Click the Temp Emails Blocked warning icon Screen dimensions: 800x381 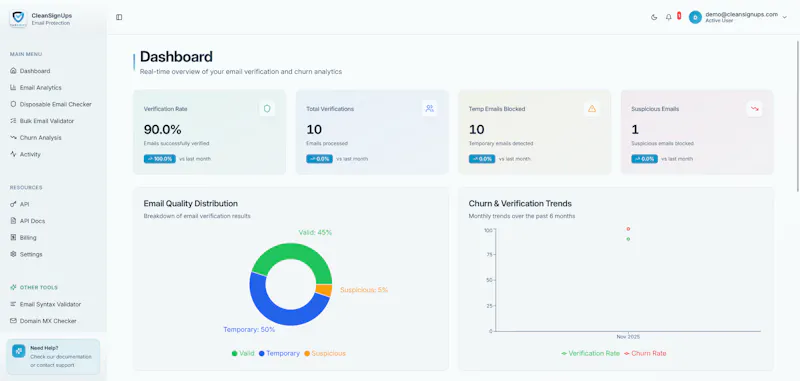[592, 109]
